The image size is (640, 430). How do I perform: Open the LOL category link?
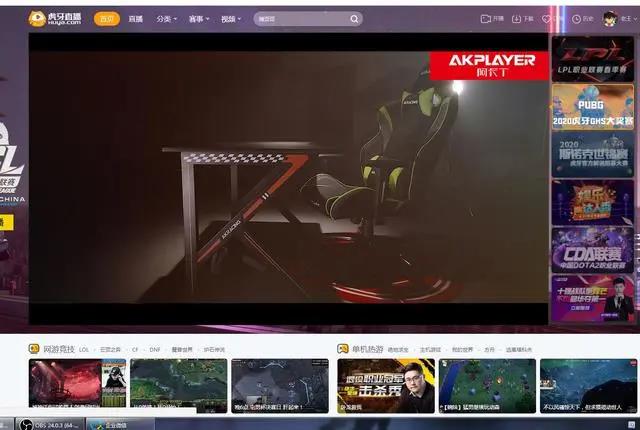pos(84,350)
